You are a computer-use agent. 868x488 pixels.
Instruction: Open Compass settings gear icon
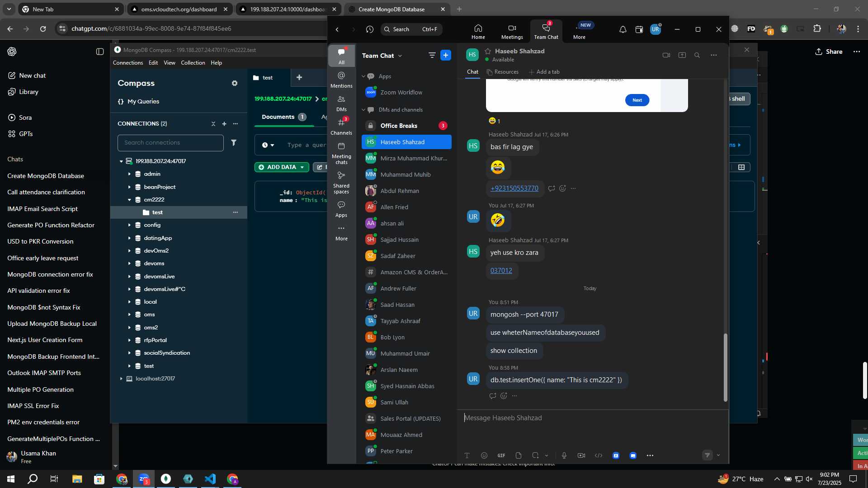[x=234, y=83]
